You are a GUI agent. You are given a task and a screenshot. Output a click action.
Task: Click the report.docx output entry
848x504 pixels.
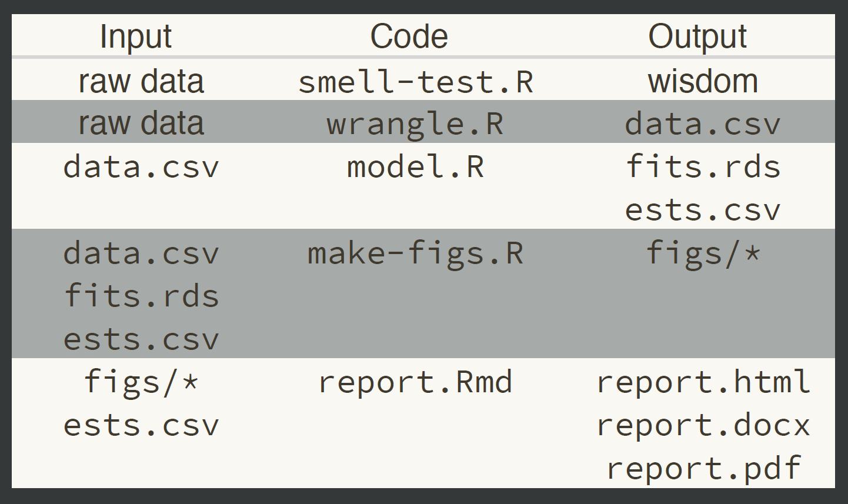pos(703,425)
